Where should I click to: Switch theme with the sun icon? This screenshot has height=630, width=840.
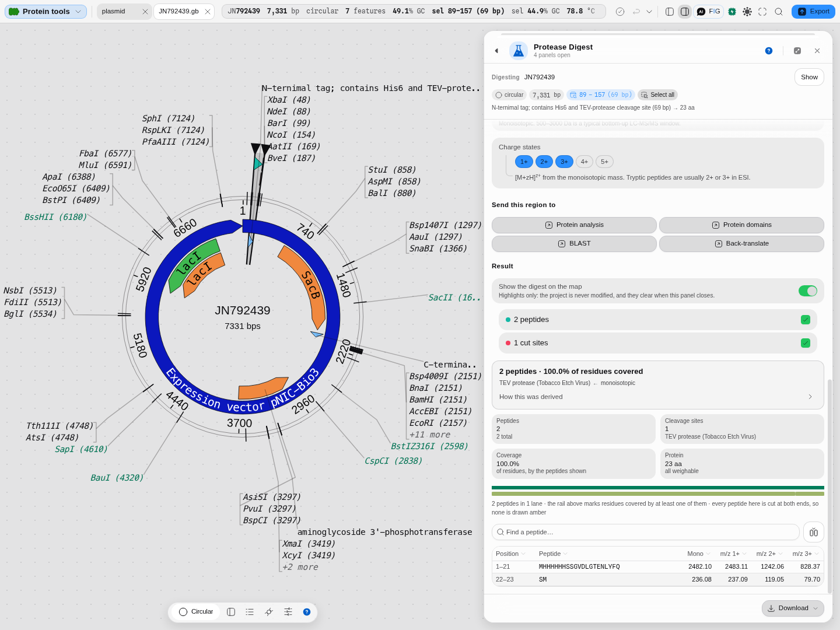(x=747, y=12)
